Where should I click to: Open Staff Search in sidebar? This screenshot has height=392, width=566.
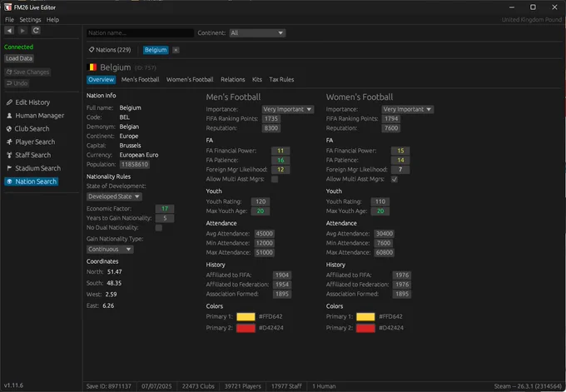coord(28,155)
